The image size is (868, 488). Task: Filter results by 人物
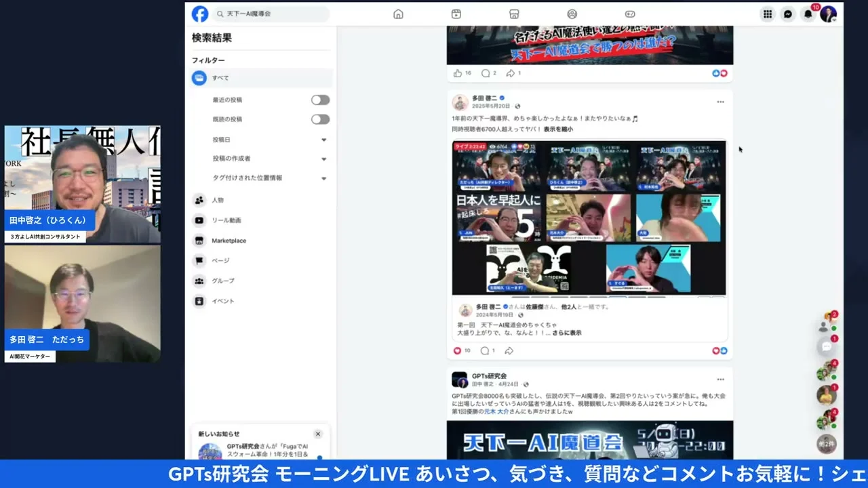262,201
